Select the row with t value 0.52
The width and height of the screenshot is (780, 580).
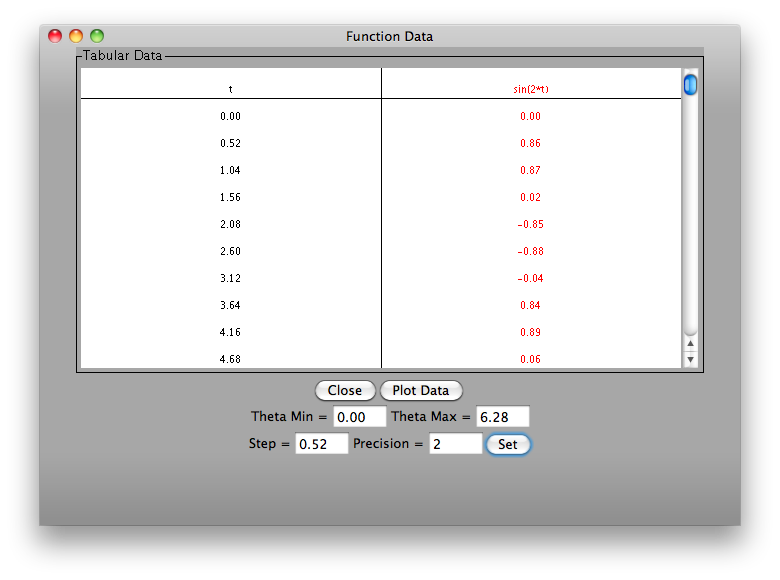point(231,143)
